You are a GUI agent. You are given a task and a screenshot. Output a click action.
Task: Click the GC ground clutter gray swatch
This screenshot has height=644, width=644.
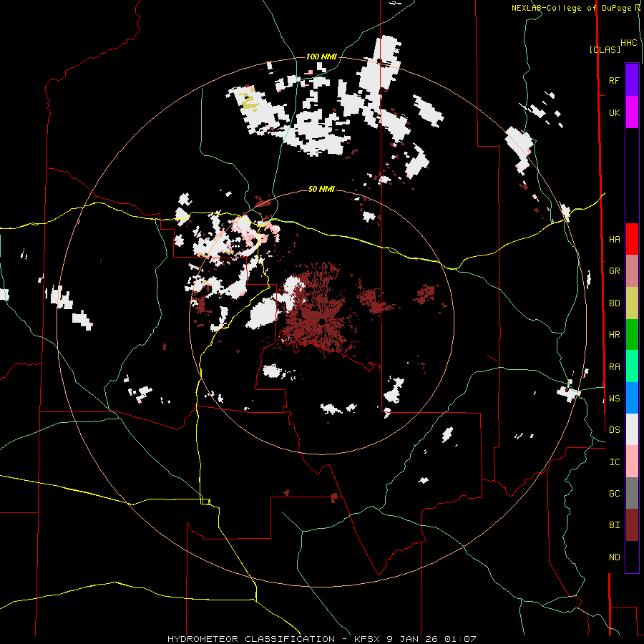coord(632,493)
